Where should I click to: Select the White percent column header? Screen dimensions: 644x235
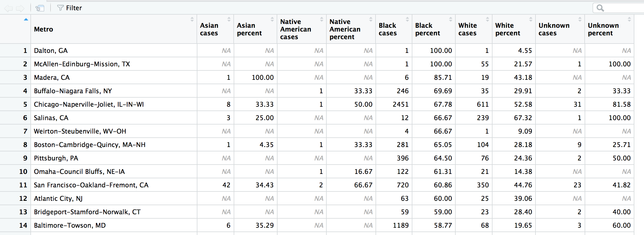click(507, 29)
